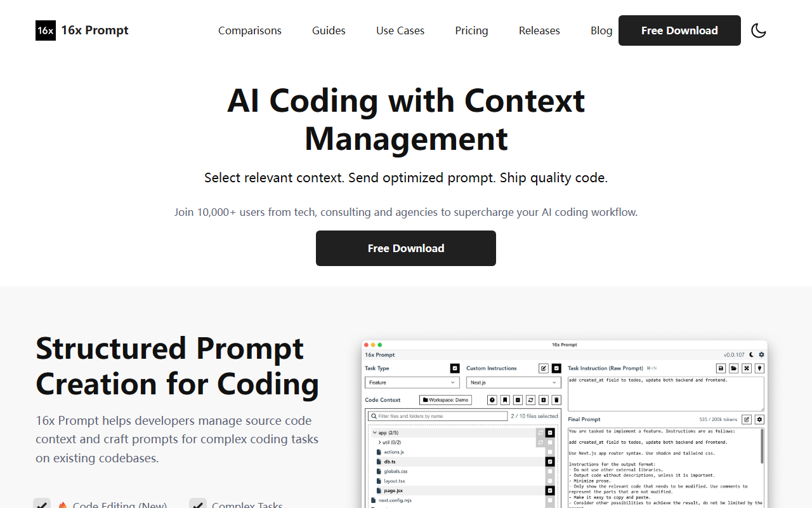
Task: Open the Comparisons menu item
Action: (x=250, y=30)
